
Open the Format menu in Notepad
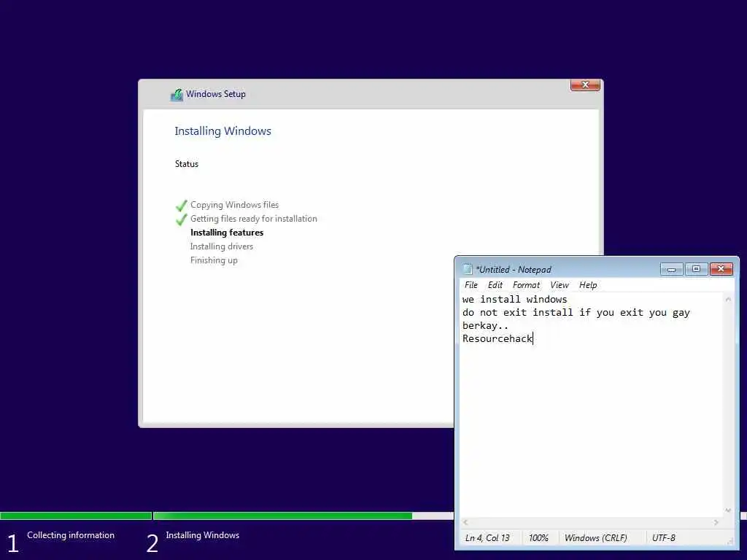pyautogui.click(x=526, y=285)
